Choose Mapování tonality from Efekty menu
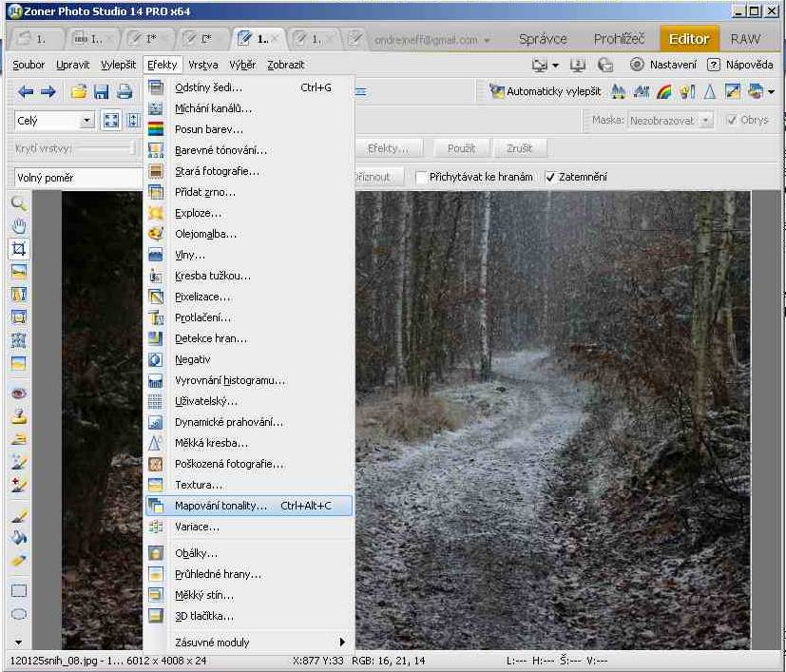Screen dimensions: 786x672 coord(220,506)
